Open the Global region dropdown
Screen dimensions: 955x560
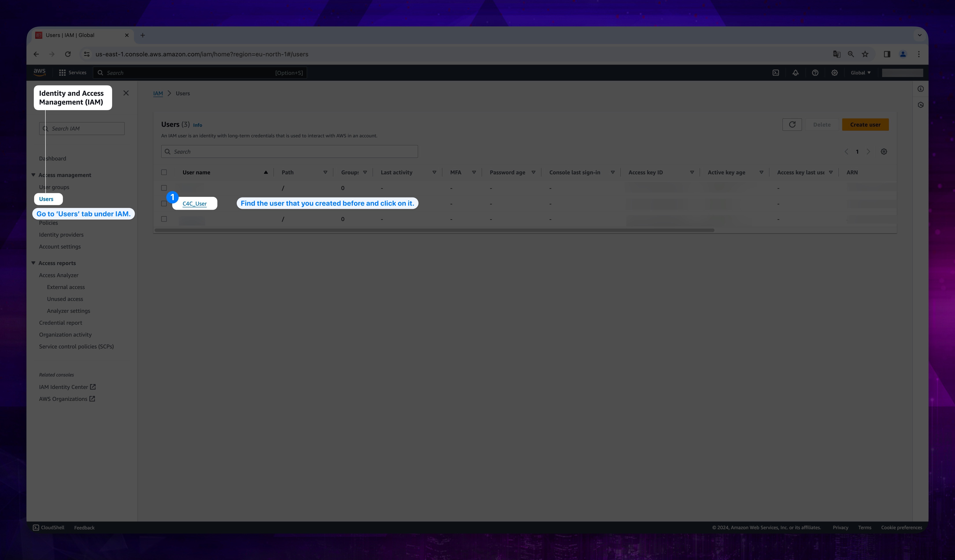click(861, 73)
